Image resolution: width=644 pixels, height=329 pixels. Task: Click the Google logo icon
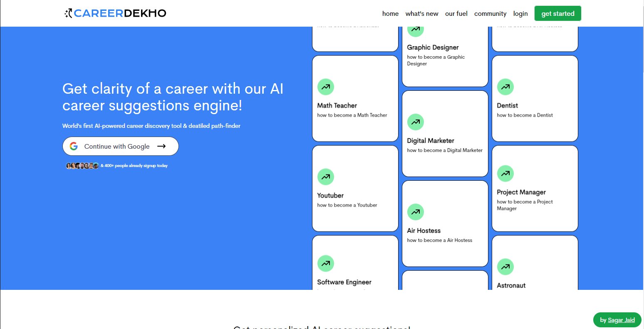click(x=74, y=146)
